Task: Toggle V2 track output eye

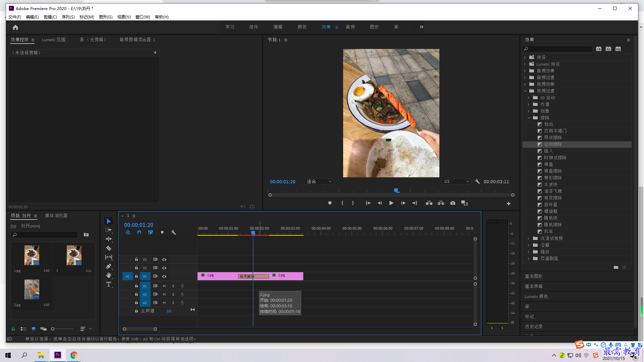Action: click(164, 268)
